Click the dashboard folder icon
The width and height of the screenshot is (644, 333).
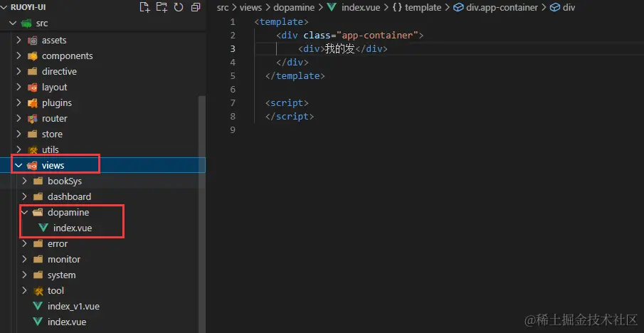pos(38,196)
